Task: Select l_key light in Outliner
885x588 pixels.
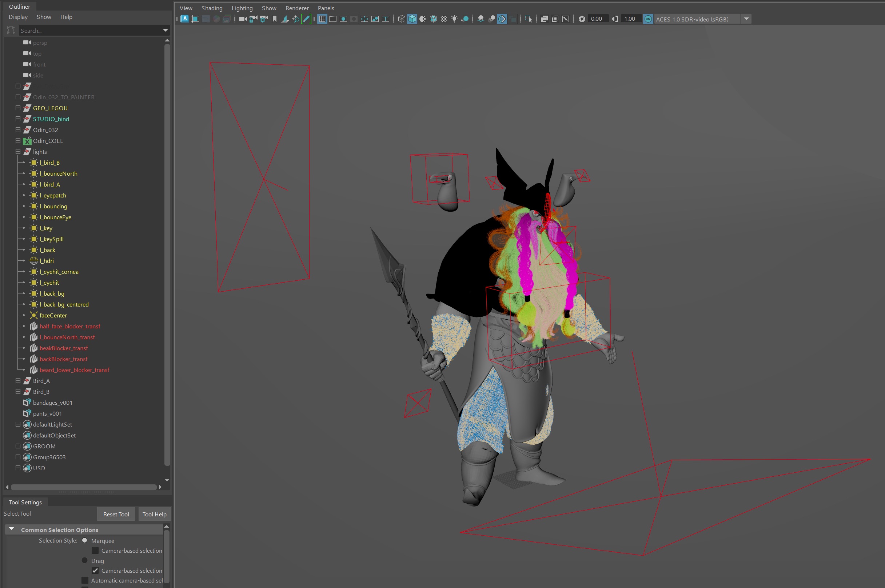Action: (x=46, y=228)
